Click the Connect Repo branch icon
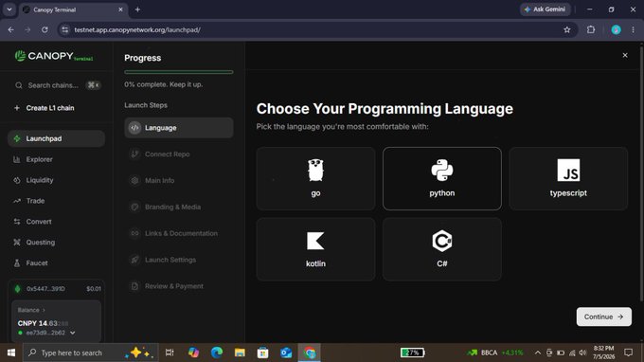Viewport: 644px width, 362px height. coord(134,154)
